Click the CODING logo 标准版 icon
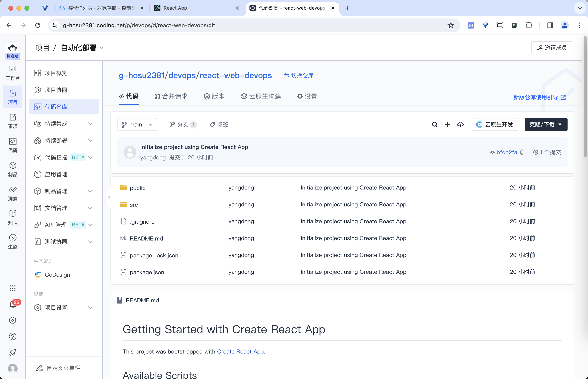588x379 pixels. 13,51
